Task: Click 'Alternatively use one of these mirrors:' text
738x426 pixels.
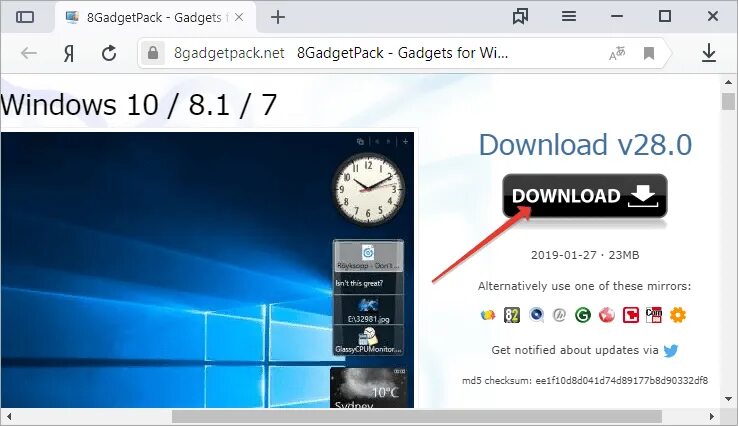Action: click(585, 286)
